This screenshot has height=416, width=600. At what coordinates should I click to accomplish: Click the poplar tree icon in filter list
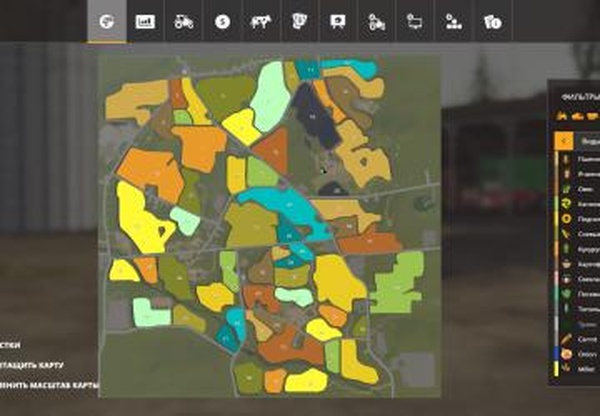tap(566, 309)
